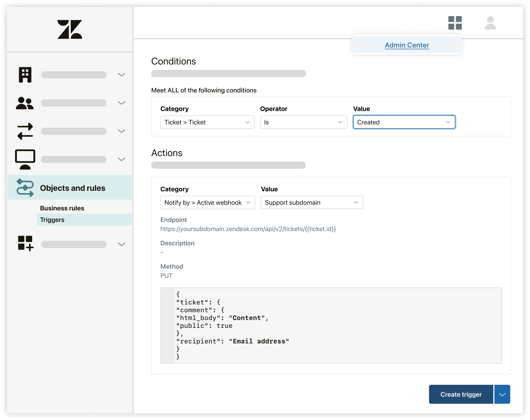The width and height of the screenshot is (530, 420).
Task: Click the Triggers menu item
Action: (x=52, y=220)
